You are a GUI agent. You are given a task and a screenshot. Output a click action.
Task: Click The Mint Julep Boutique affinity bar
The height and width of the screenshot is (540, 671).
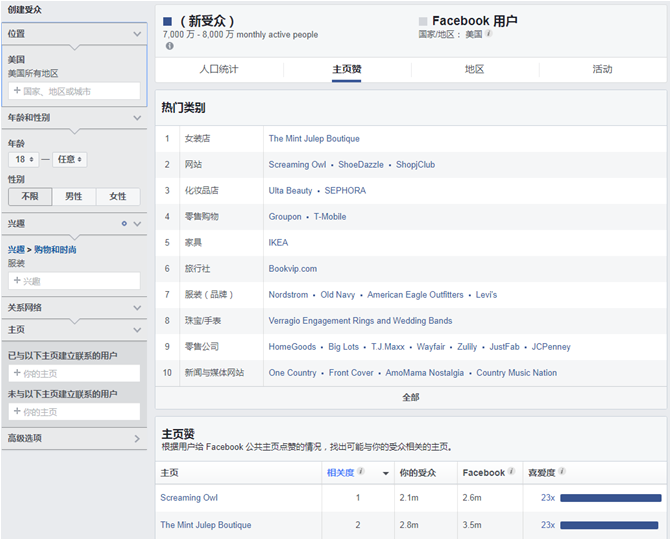609,525
